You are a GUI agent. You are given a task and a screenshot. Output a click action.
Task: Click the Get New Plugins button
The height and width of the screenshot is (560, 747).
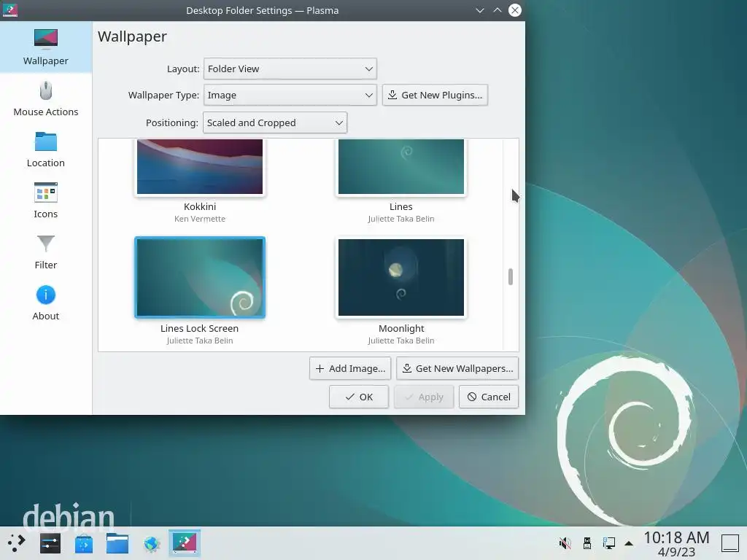pyautogui.click(x=435, y=95)
